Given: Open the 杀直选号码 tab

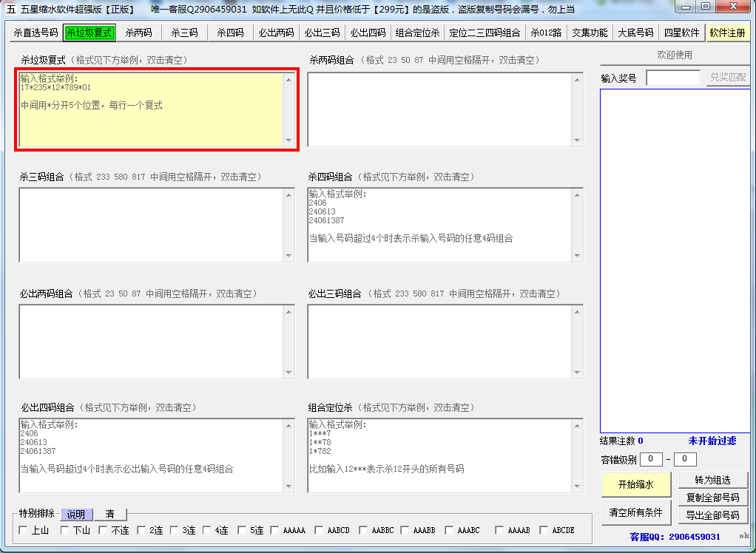Looking at the screenshot, I should (x=36, y=33).
